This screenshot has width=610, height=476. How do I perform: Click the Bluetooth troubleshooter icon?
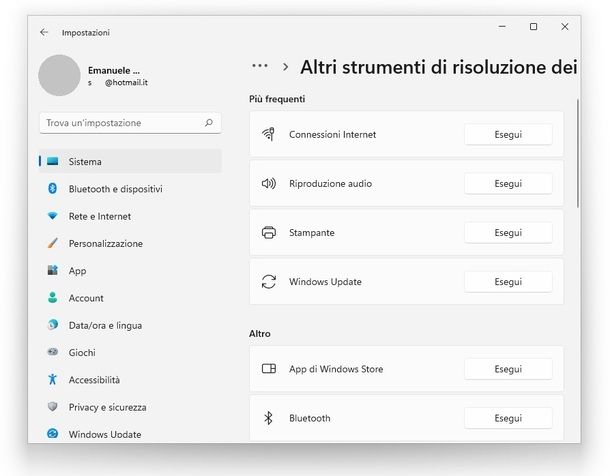point(268,418)
